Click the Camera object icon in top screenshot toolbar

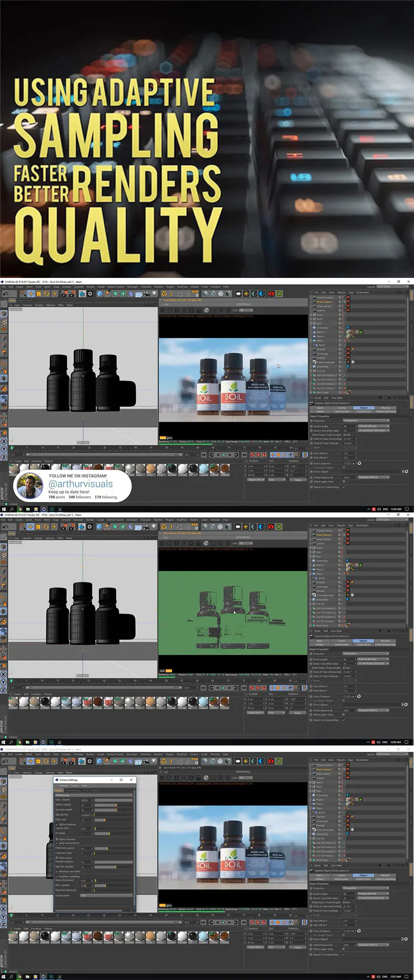(x=147, y=294)
